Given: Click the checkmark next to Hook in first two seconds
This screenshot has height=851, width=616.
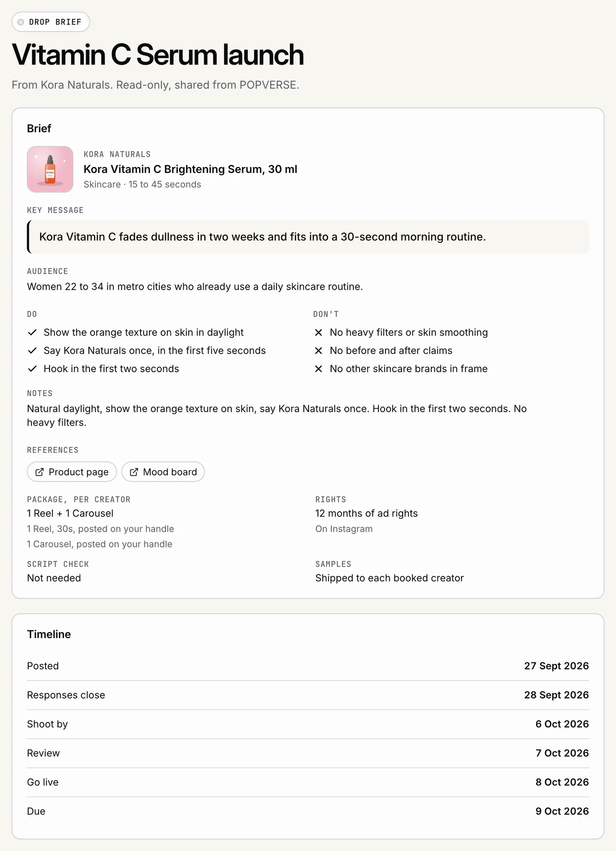Looking at the screenshot, I should pyautogui.click(x=32, y=369).
